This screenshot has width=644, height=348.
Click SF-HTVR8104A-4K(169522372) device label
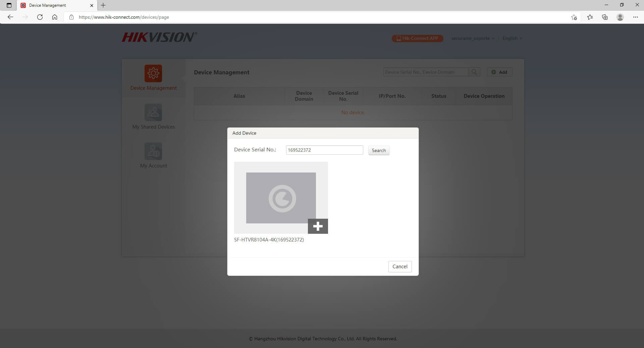pos(269,240)
